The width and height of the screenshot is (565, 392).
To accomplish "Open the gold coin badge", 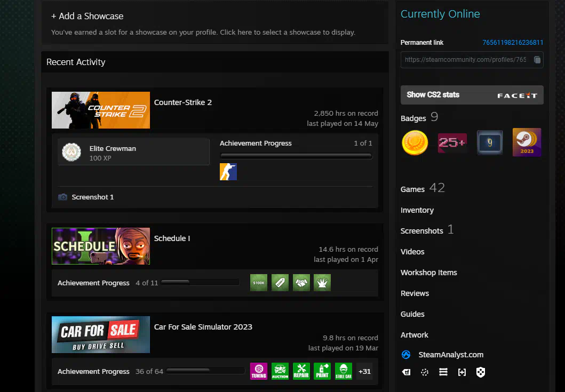I will pos(415,143).
